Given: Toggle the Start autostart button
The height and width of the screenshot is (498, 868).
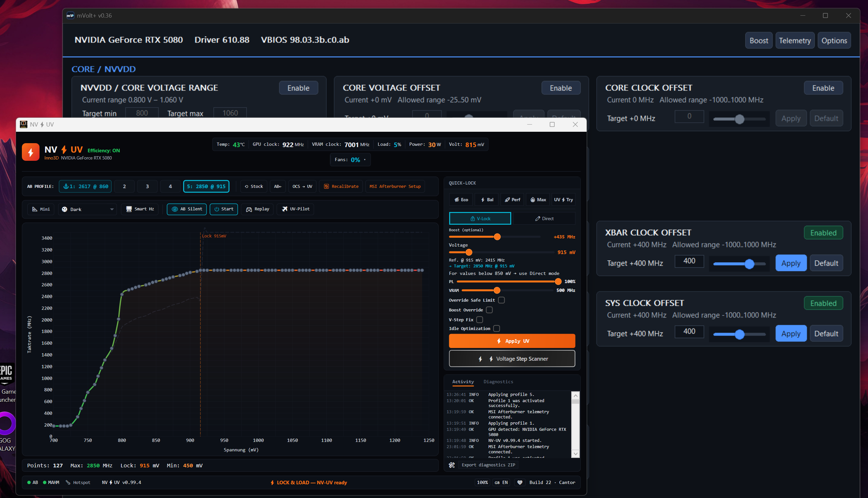Looking at the screenshot, I should [224, 209].
